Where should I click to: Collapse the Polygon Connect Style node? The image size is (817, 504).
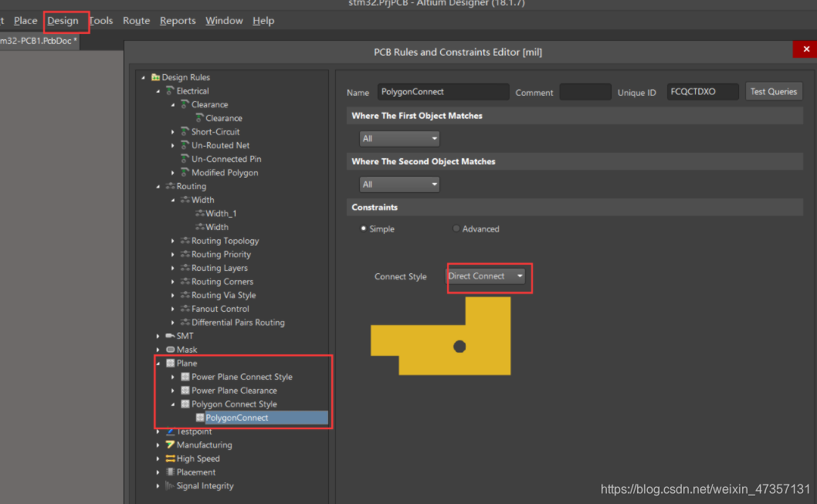click(173, 404)
